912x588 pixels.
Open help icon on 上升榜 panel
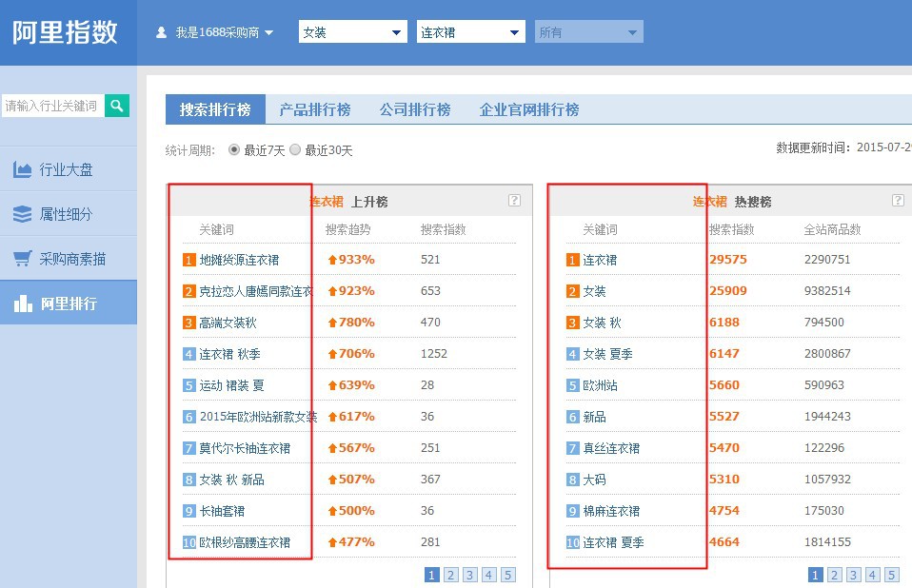pyautogui.click(x=514, y=201)
